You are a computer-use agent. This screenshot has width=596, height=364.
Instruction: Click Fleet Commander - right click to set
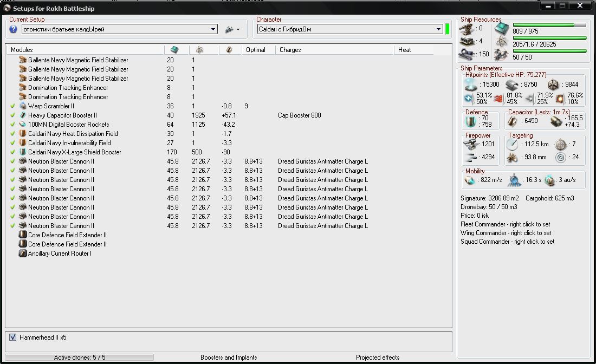point(505,224)
